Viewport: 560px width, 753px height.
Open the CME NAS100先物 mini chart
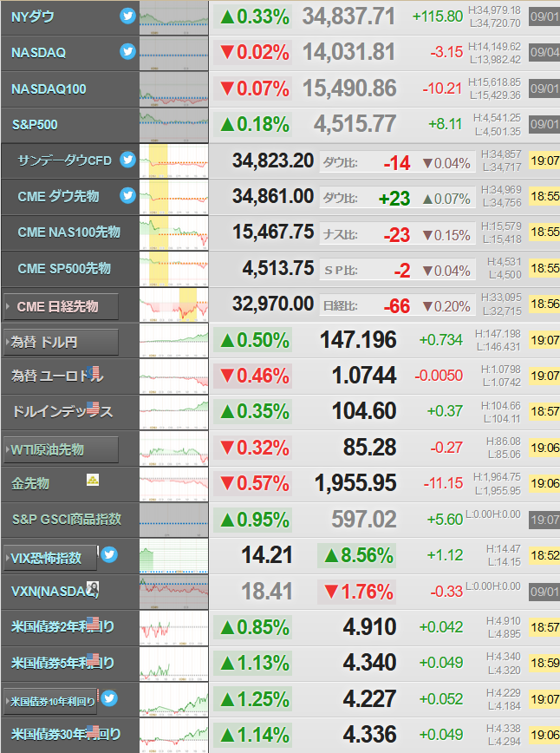(x=173, y=232)
